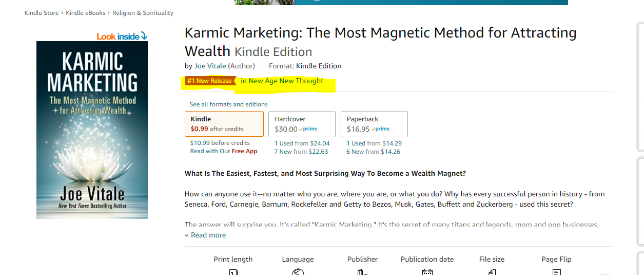Select the Kindle format option
This screenshot has height=275, width=644.
pos(224,124)
